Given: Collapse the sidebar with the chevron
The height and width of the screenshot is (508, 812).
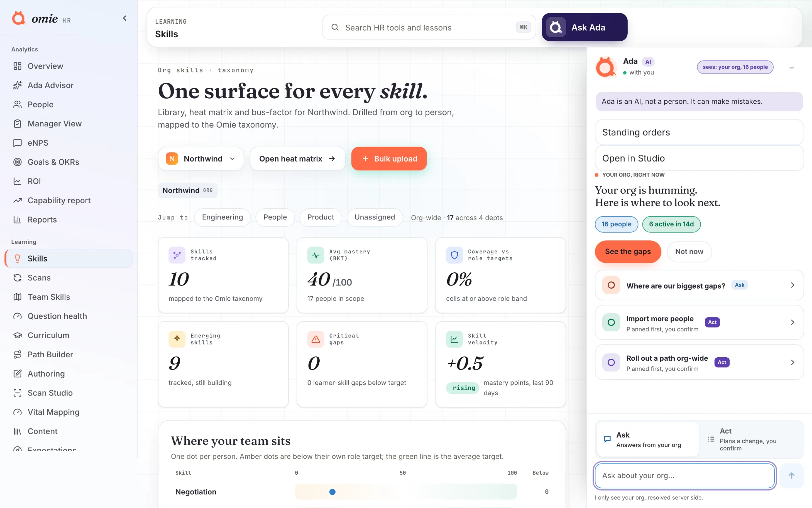Looking at the screenshot, I should (x=125, y=18).
